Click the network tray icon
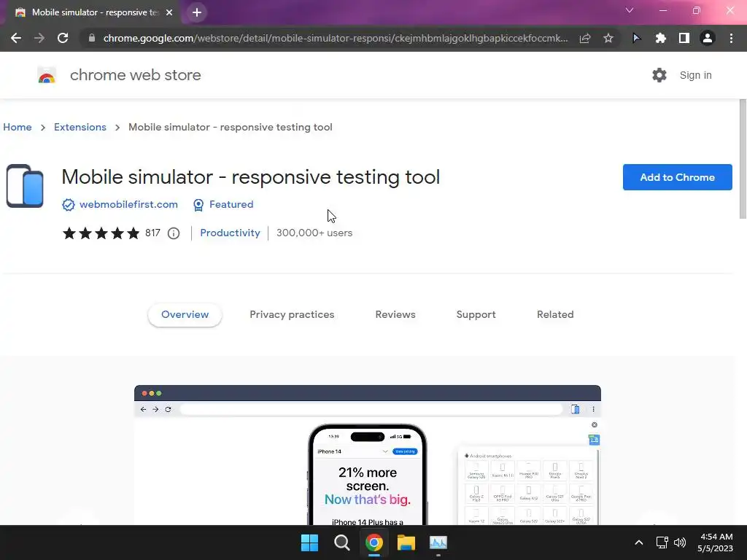Screen dimensions: 747x560 662,542
